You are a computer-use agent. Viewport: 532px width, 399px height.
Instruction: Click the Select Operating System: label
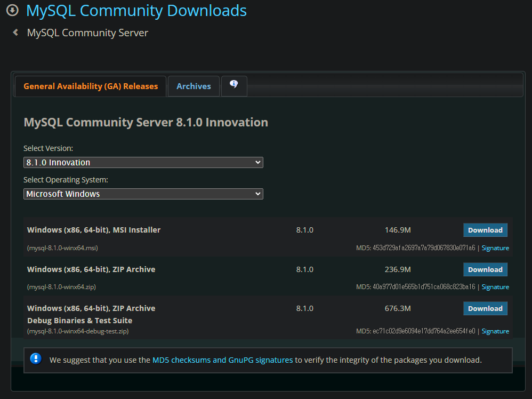pyautogui.click(x=66, y=180)
